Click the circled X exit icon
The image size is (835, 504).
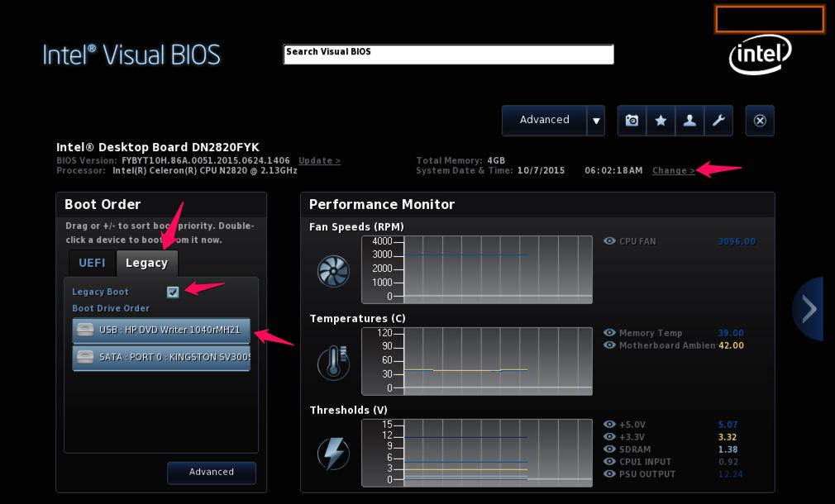[x=760, y=121]
